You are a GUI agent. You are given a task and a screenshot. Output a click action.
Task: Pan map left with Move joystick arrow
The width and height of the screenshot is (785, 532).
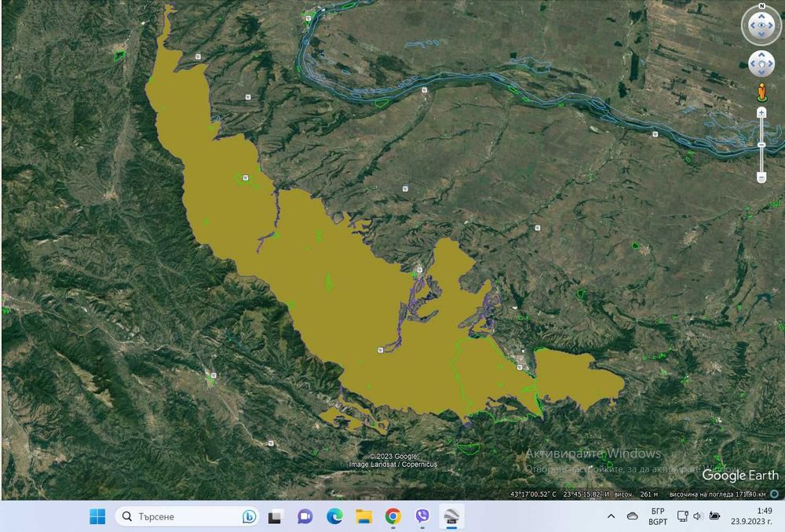[753, 64]
